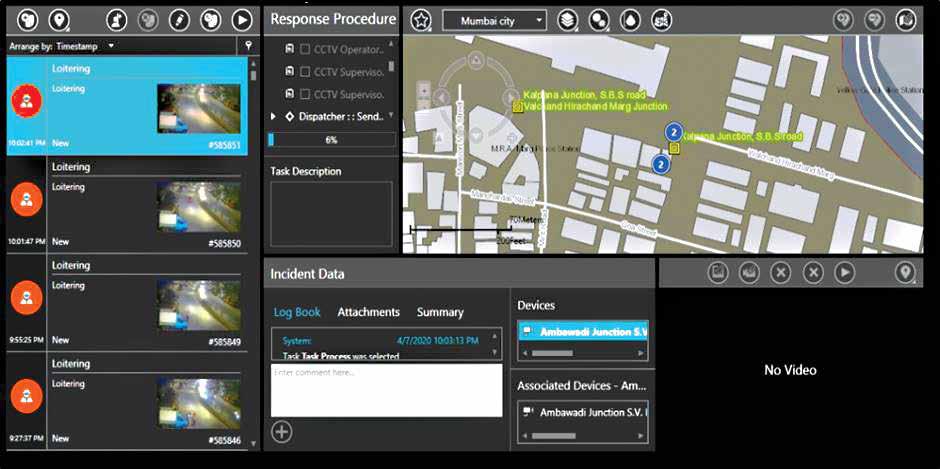Screen dimensions: 940x469
Task: Select the Ambawadi Junction device under Devices
Action: tap(583, 332)
